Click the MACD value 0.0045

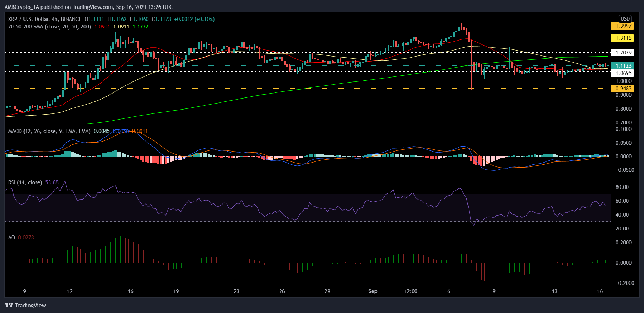[102, 131]
